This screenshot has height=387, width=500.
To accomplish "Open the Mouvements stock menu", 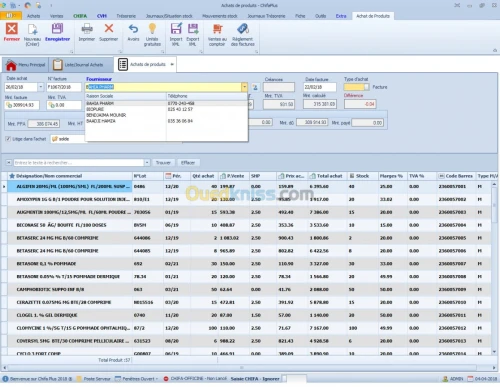I will point(220,16).
